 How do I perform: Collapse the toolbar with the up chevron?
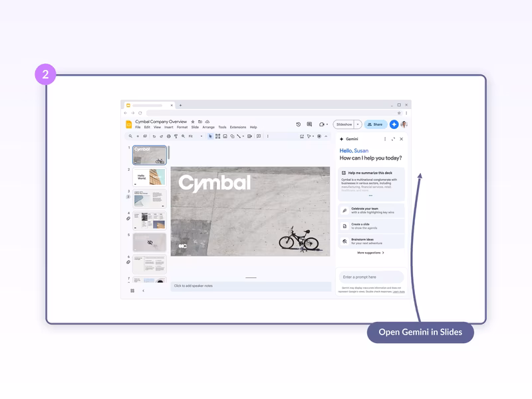tap(326, 136)
